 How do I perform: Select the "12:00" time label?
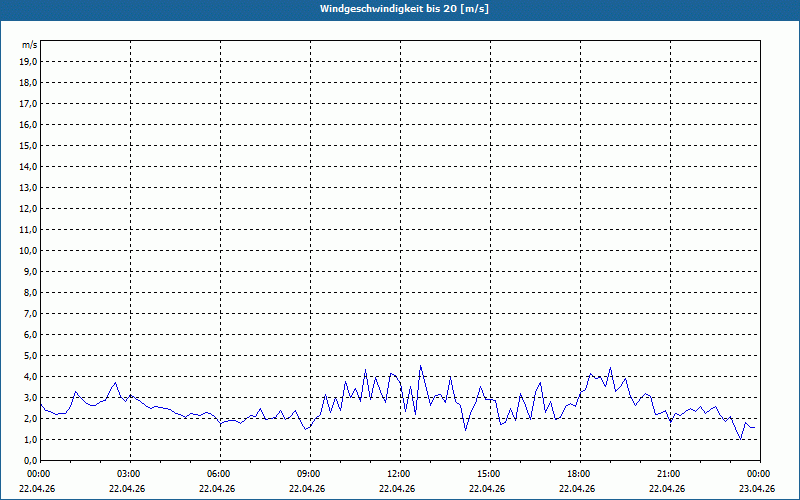(x=400, y=474)
